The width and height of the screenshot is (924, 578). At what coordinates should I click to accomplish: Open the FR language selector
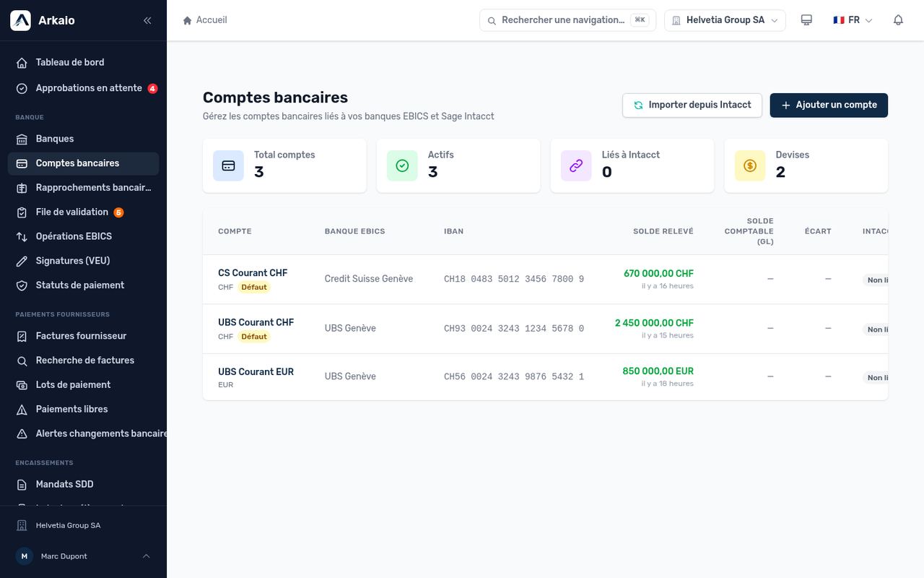[x=853, y=20]
